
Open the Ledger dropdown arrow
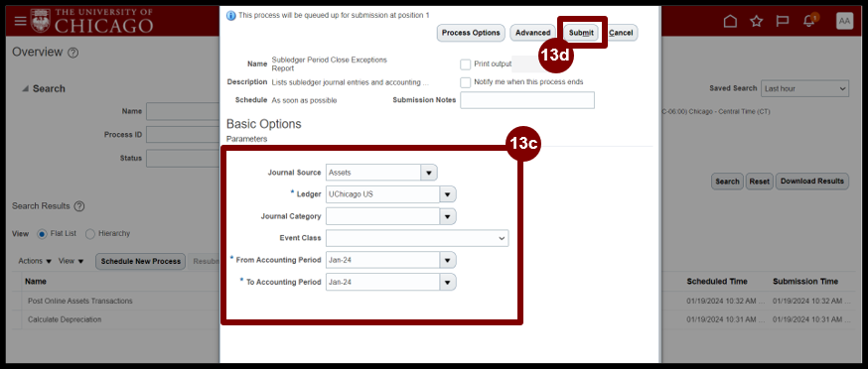pyautogui.click(x=448, y=194)
